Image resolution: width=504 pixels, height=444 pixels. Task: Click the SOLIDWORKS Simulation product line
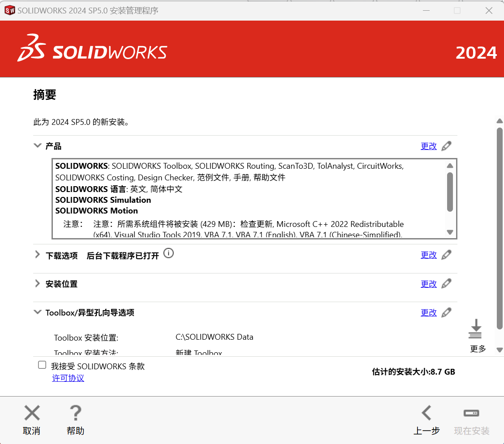coord(103,200)
